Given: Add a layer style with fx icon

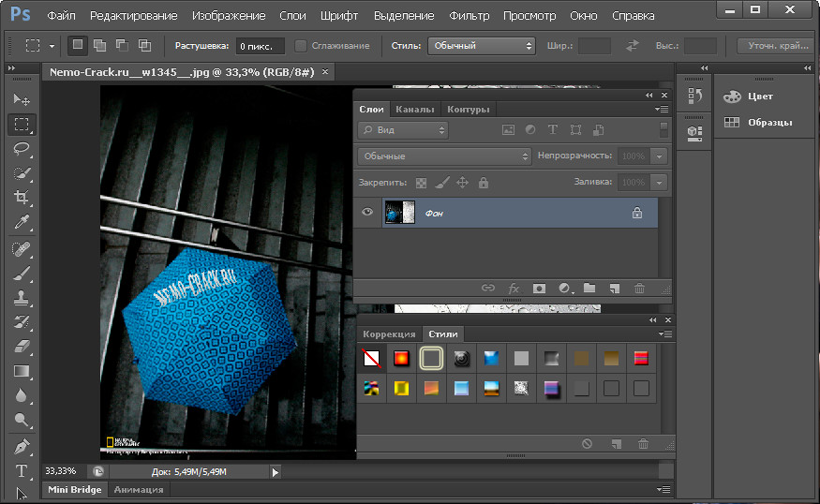Looking at the screenshot, I should pyautogui.click(x=514, y=289).
